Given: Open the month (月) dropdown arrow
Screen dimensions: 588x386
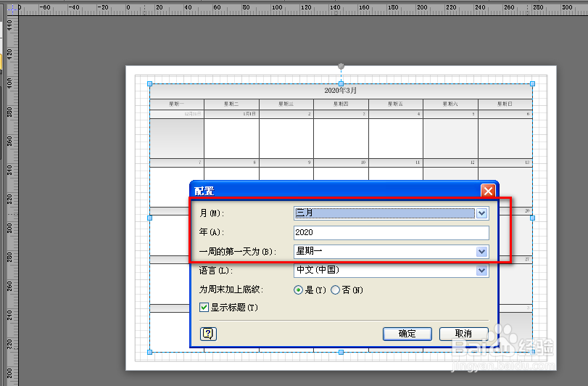Looking at the screenshot, I should coord(482,213).
